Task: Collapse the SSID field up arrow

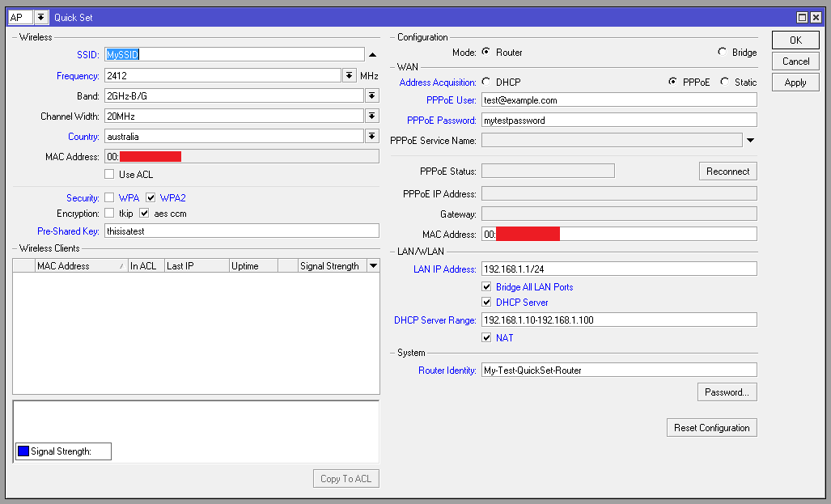Action: pyautogui.click(x=372, y=55)
